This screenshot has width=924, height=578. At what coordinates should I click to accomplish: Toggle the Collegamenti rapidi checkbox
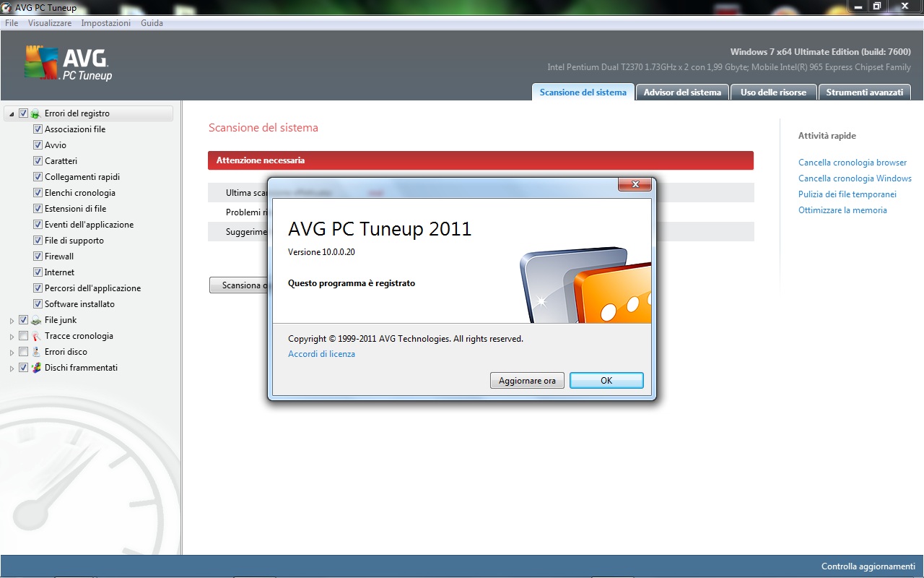(38, 177)
